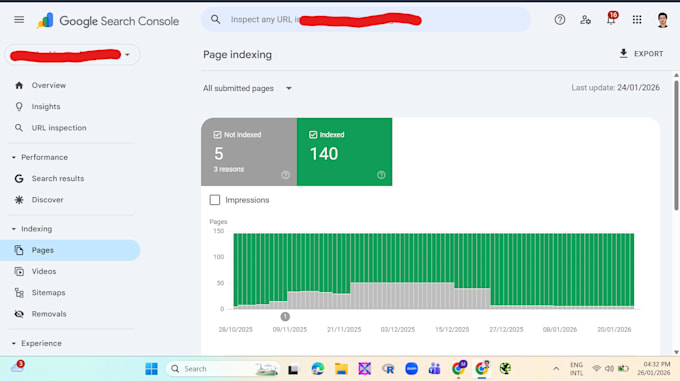680x381 pixels.
Task: Open the property selector dropdown
Action: (x=72, y=55)
